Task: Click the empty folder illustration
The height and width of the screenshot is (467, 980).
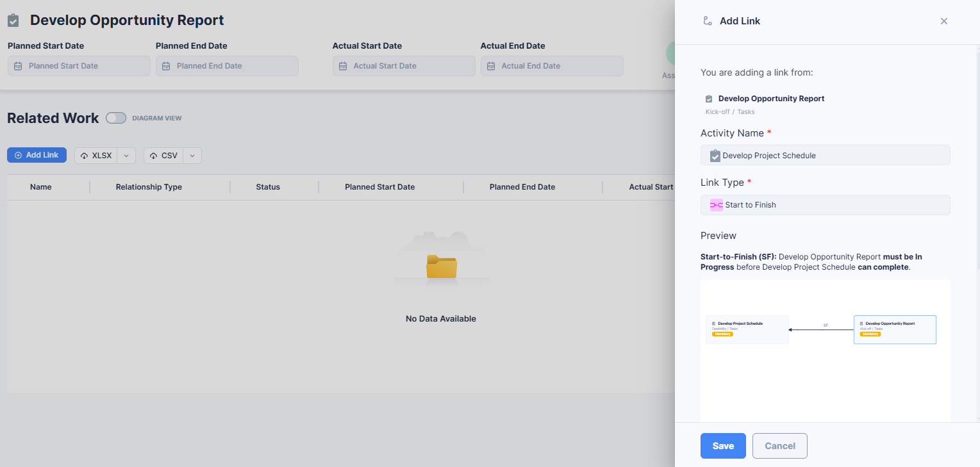Action: (x=441, y=259)
